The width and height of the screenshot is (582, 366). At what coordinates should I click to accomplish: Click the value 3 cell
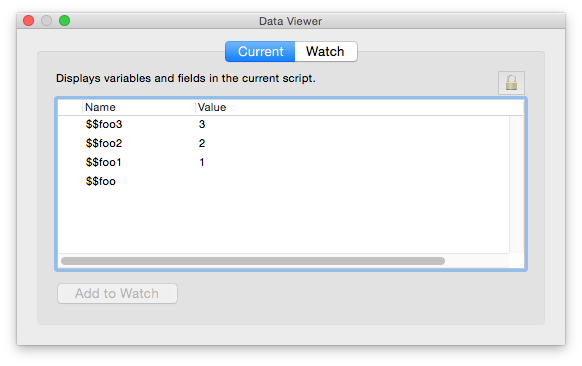[x=202, y=124]
